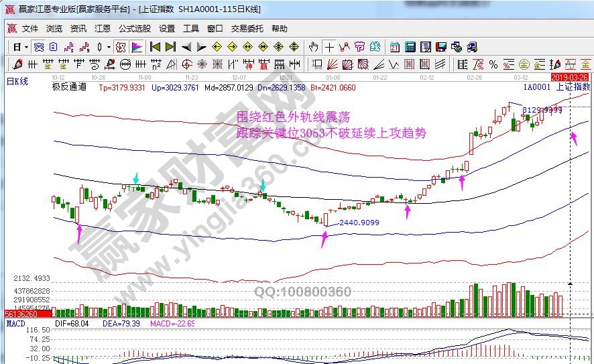Click the floppy disk save icon
This screenshot has width=594, height=364.
pos(441,47)
